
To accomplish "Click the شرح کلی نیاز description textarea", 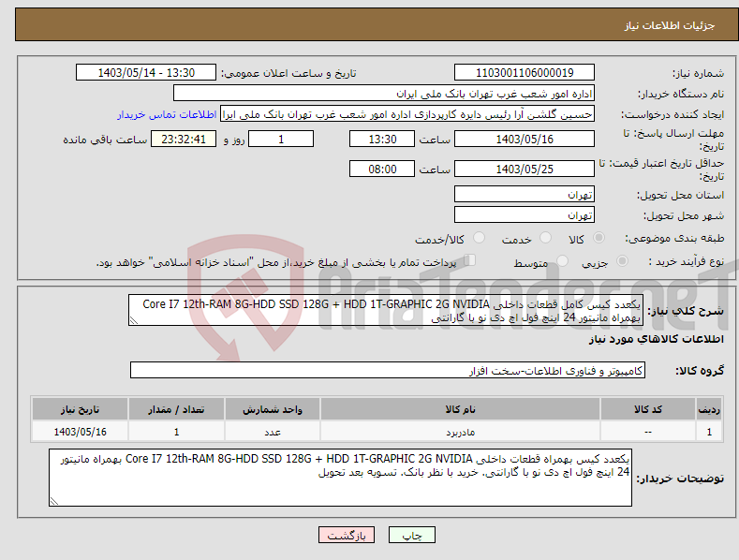I will (386, 310).
